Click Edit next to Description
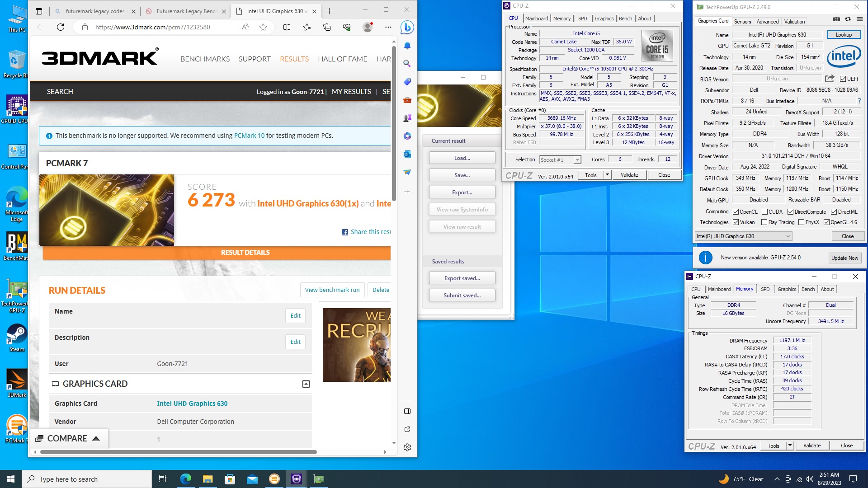Viewport: 868px width, 488px height. coord(295,342)
